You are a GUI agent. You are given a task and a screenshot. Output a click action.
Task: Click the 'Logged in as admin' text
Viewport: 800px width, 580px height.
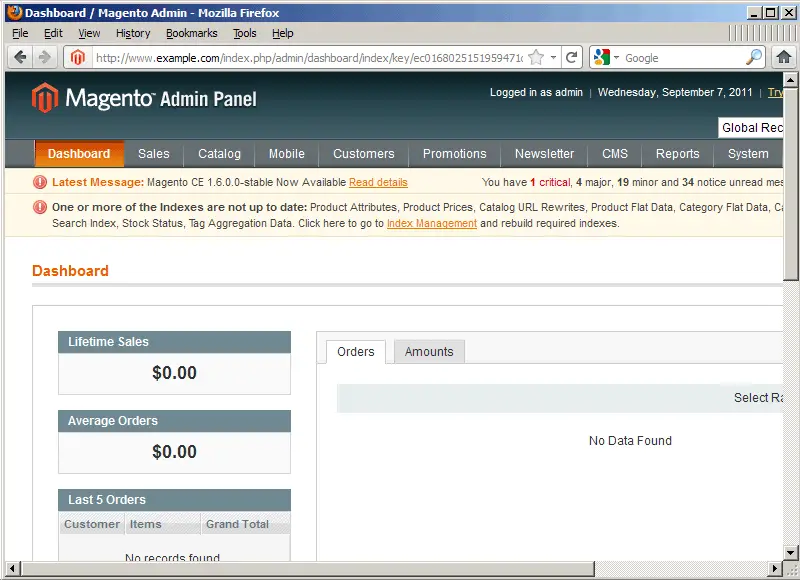tap(536, 92)
